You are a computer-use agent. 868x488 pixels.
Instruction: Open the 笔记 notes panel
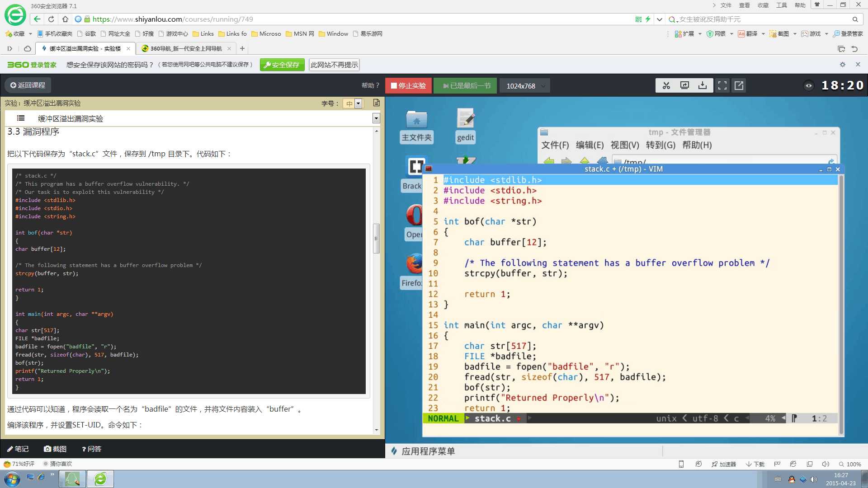(x=18, y=449)
